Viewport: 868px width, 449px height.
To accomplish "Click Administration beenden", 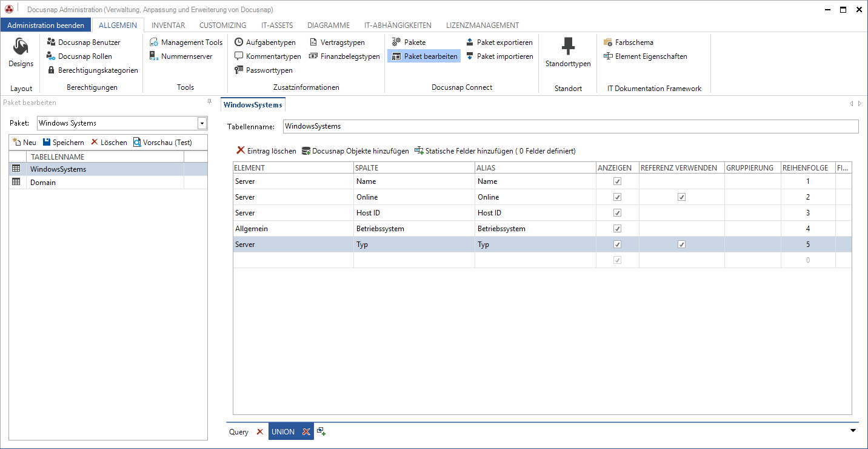I will 46,25.
